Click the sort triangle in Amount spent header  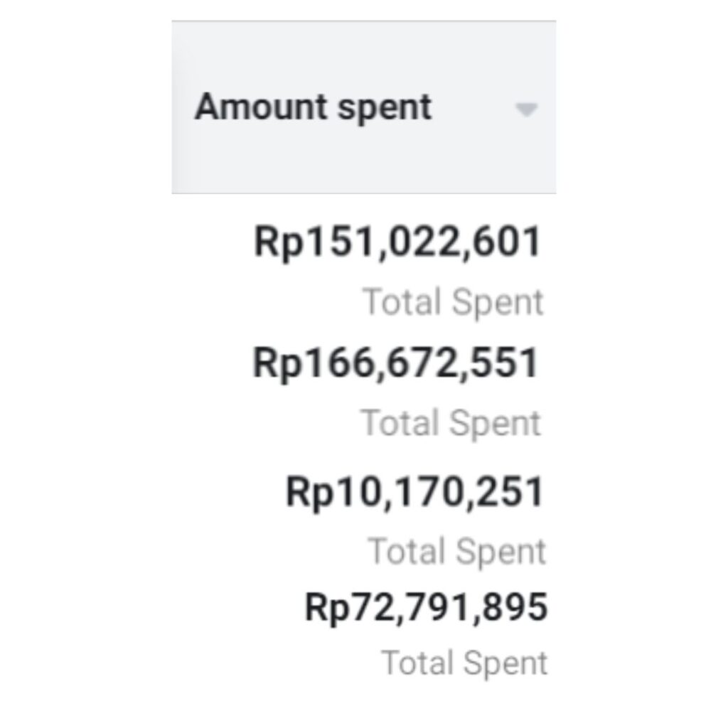coord(526,110)
